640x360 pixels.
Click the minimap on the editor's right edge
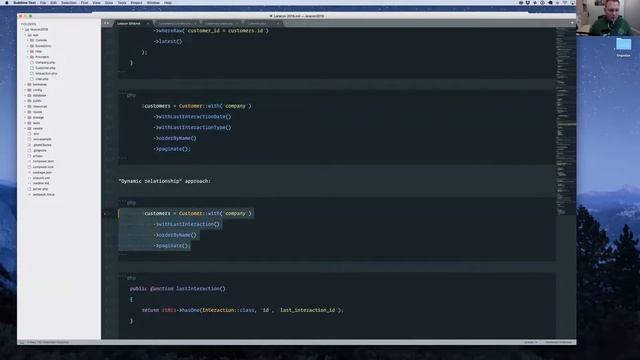(566, 122)
